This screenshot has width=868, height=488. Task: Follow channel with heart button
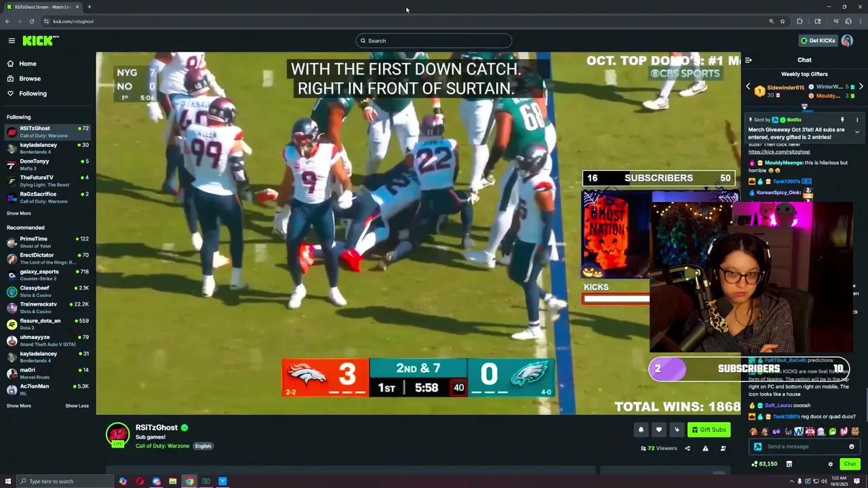(x=658, y=430)
